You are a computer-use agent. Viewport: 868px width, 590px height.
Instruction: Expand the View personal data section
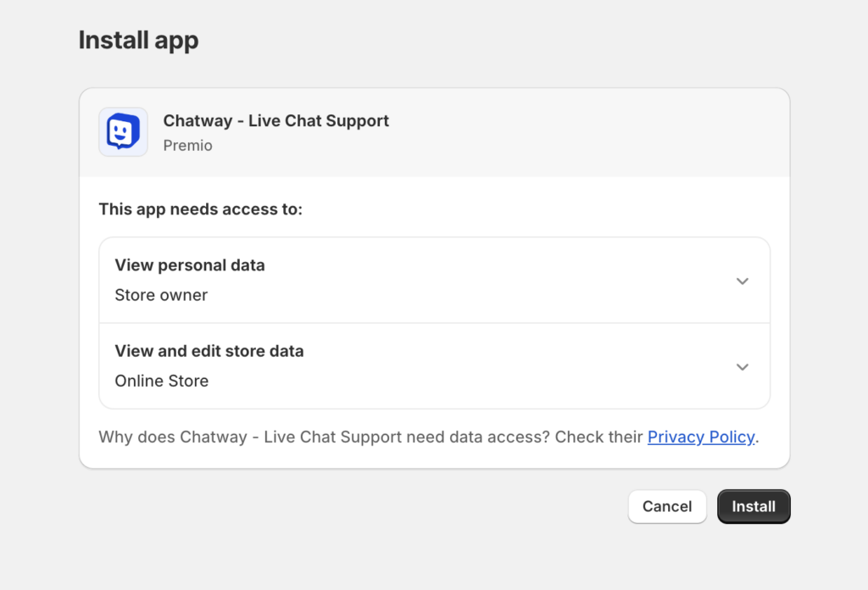(x=743, y=280)
